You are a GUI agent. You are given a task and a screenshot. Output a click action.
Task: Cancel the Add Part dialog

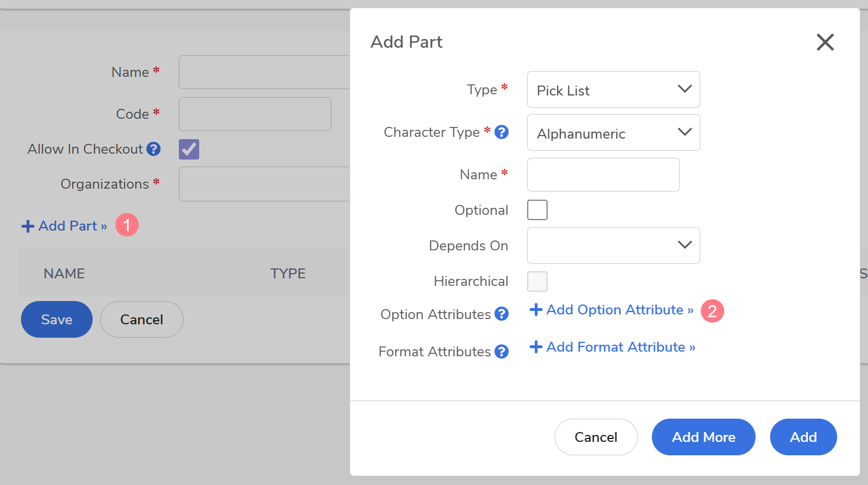click(595, 437)
